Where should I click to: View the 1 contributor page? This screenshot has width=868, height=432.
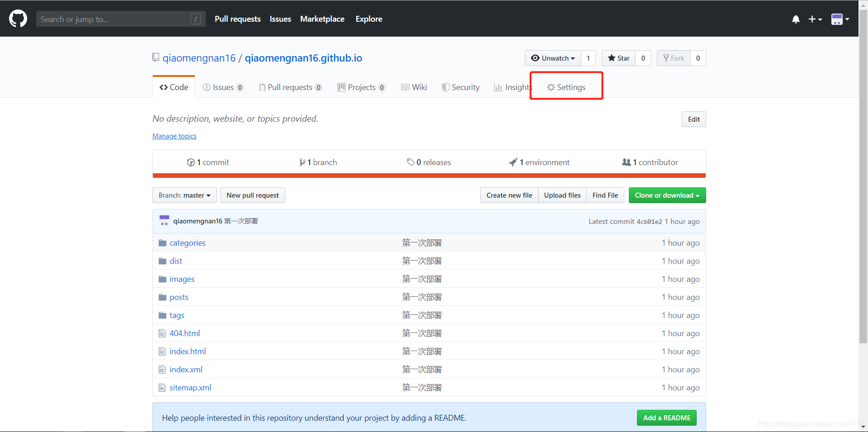(650, 162)
